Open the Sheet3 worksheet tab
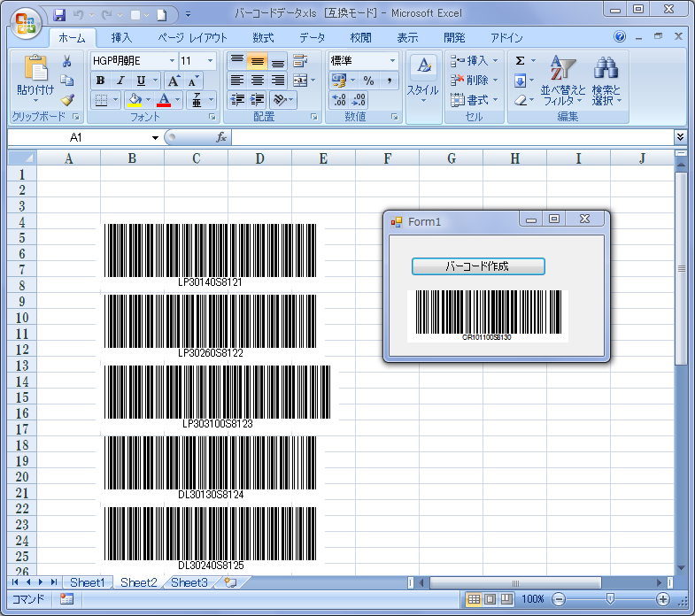This screenshot has height=616, width=695. click(x=189, y=582)
